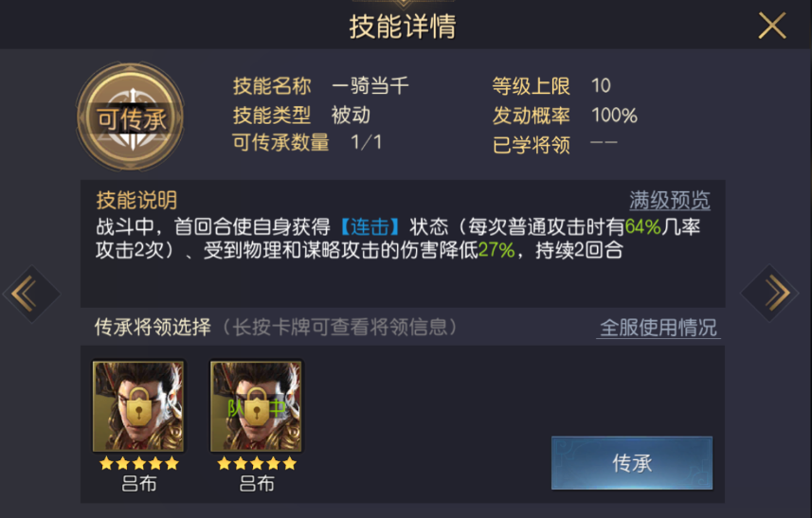The height and width of the screenshot is (518, 812).
Task: Click the 传承将领选择 section label
Action: tap(153, 327)
